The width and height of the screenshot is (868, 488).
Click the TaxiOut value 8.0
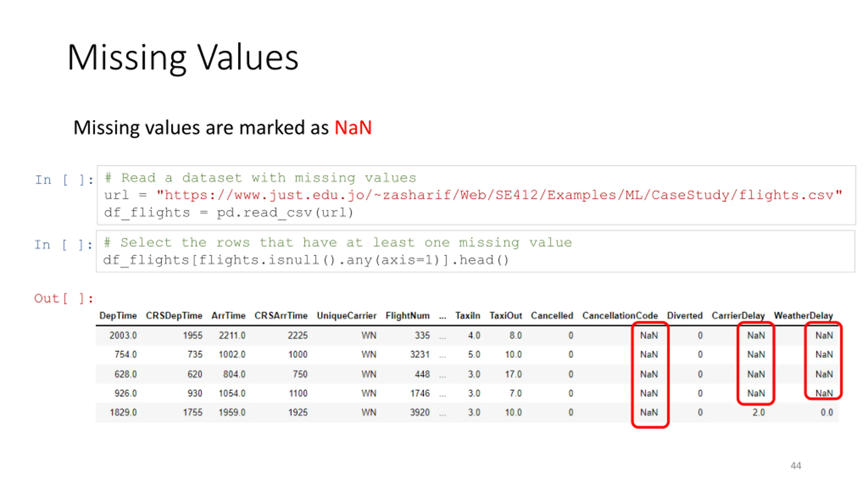coord(515,335)
